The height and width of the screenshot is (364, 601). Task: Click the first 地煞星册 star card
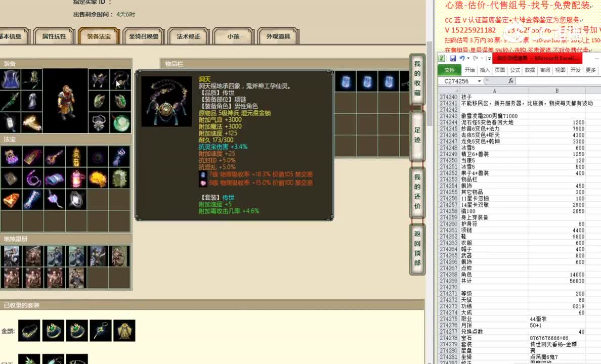coord(12,256)
